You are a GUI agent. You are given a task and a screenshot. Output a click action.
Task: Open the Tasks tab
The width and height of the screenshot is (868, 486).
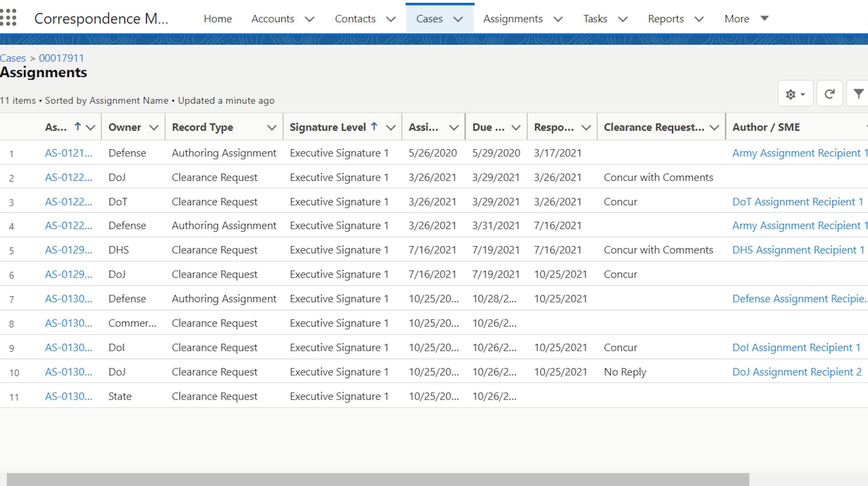click(595, 19)
